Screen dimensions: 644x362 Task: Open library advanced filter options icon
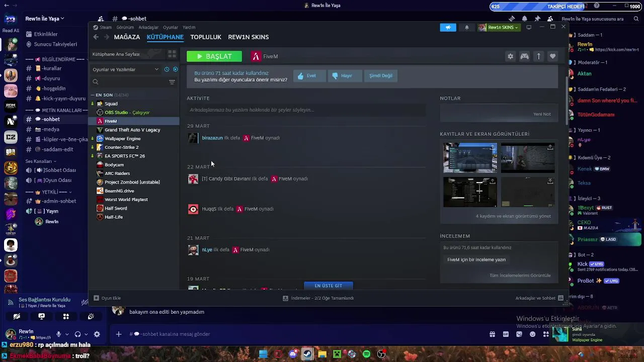[x=172, y=82]
